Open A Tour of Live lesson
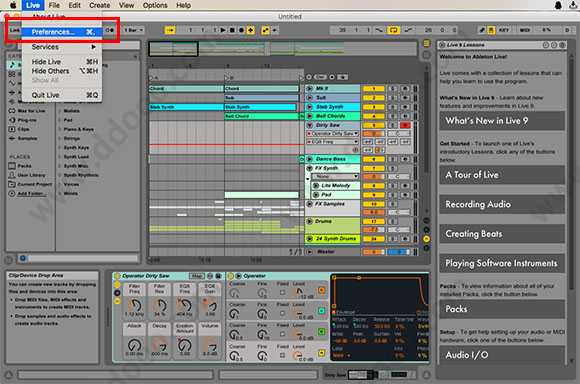The image size is (580, 384). click(x=502, y=175)
